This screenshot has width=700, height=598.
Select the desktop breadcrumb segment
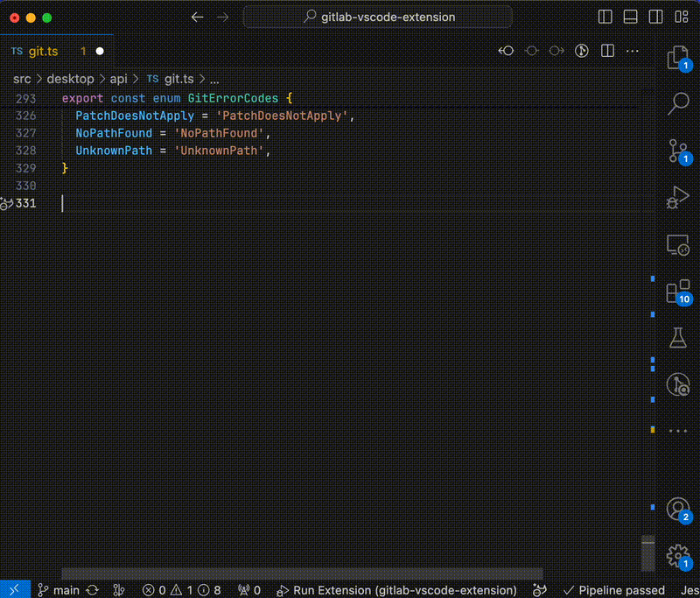click(x=71, y=79)
